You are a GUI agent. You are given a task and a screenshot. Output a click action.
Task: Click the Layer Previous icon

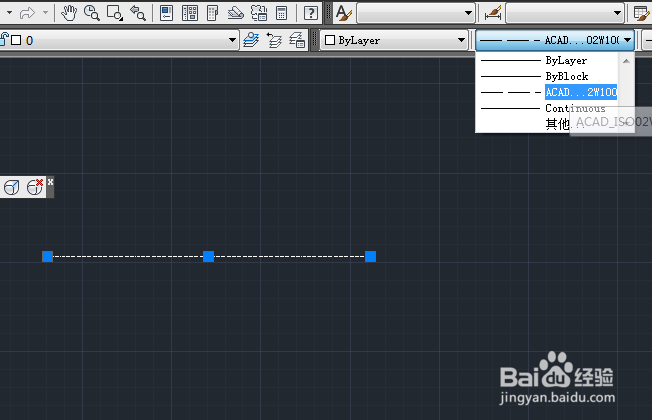(274, 40)
